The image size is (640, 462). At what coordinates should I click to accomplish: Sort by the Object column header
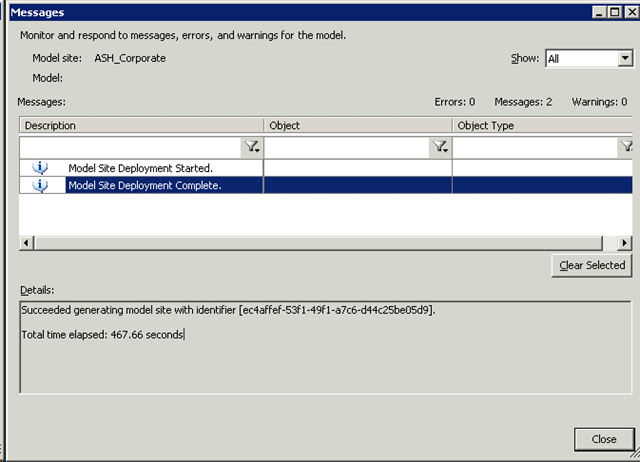point(358,125)
